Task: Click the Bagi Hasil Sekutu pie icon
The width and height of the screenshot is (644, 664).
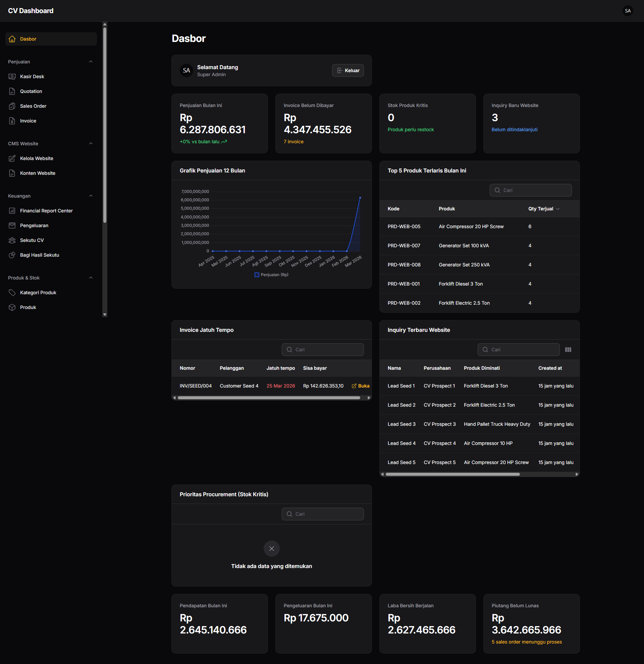Action: click(x=12, y=255)
